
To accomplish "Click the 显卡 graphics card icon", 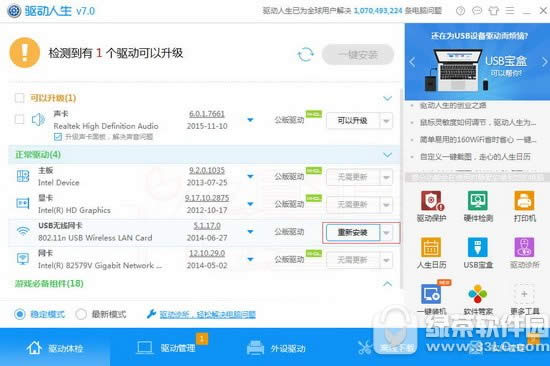I will 23,204.
